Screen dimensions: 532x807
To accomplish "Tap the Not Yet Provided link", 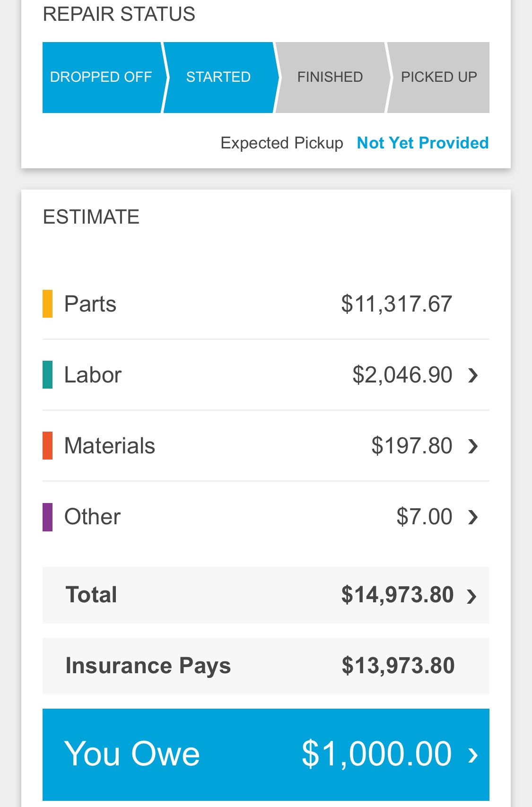I will 422,143.
